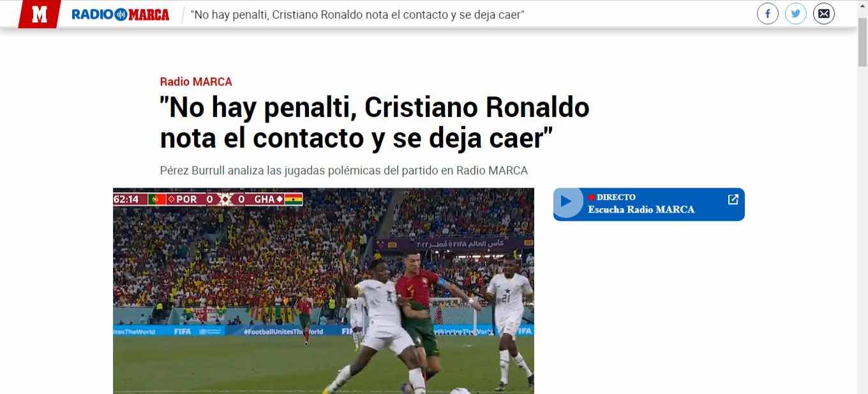The width and height of the screenshot is (868, 394).
Task: Click the POR 0-0 GHA scoreboard overlay
Action: [208, 199]
